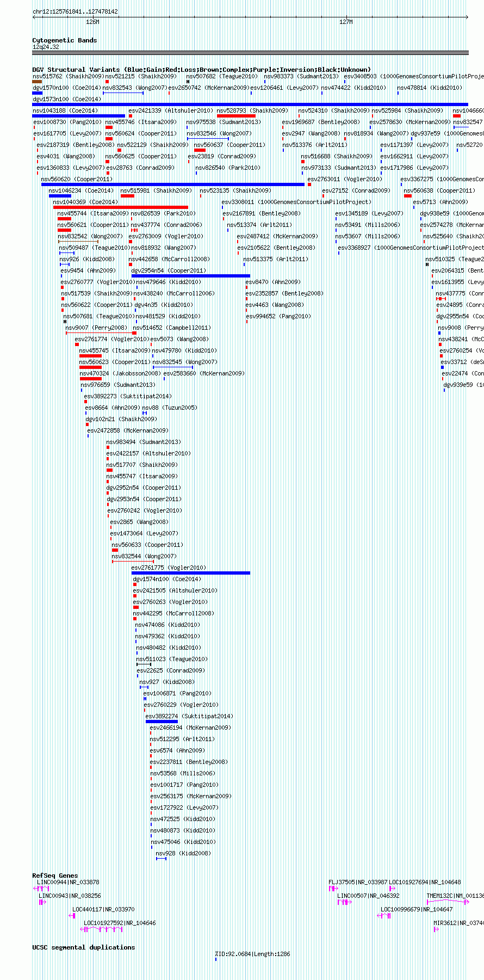Open esv3892274 (Suktitipat2014) variant label

[189, 716]
